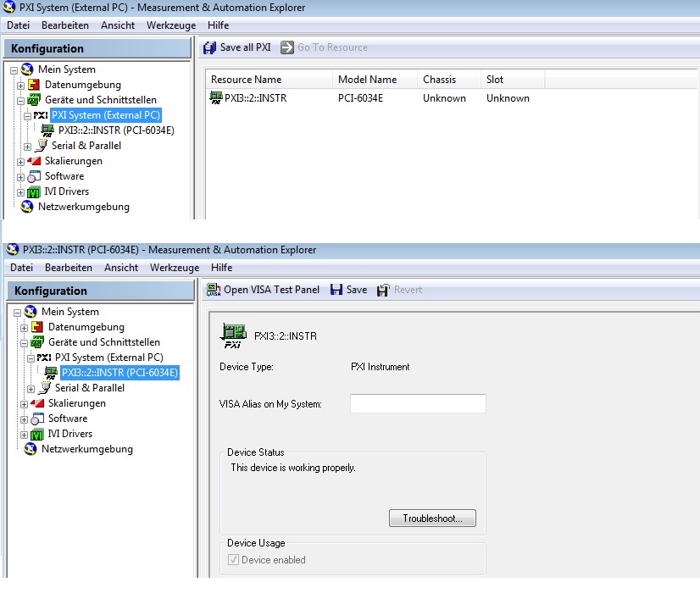Click Open VISA Test Panel label
700x610 pixels.
pos(271,290)
